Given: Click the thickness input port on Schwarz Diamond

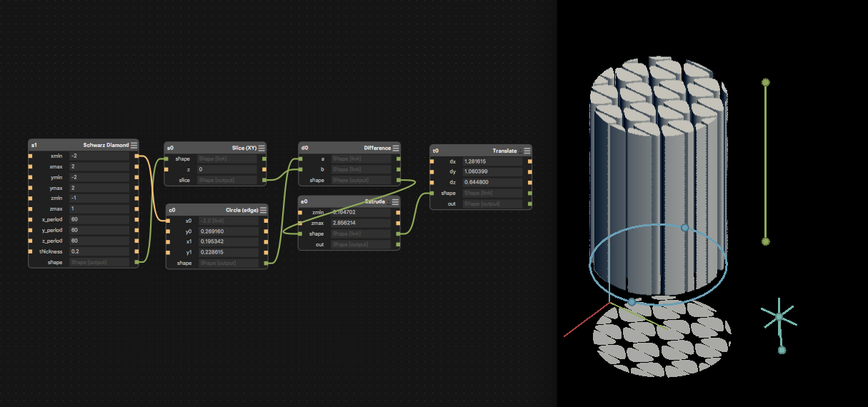Looking at the screenshot, I should point(31,251).
